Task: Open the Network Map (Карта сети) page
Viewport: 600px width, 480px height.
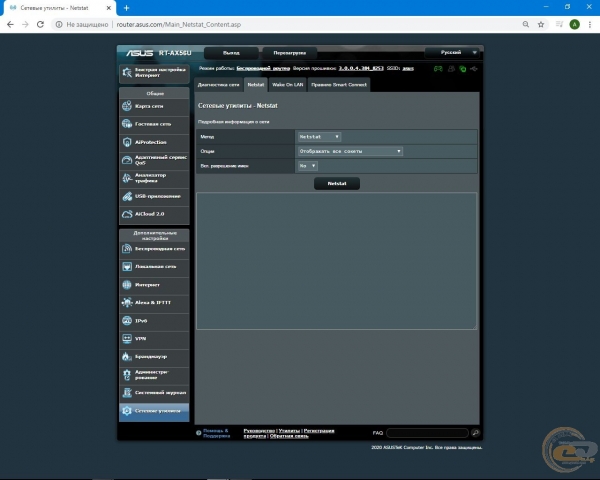Action: pyautogui.click(x=154, y=106)
